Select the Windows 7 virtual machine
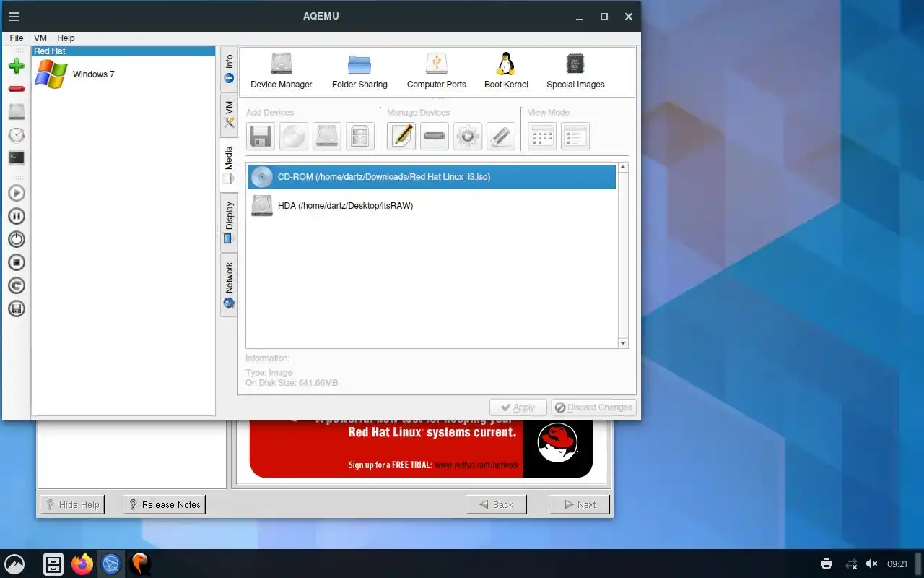The image size is (924, 578). click(123, 74)
